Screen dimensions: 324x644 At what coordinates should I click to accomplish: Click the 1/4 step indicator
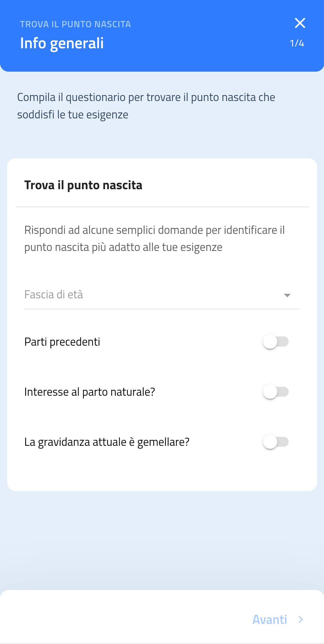[297, 43]
